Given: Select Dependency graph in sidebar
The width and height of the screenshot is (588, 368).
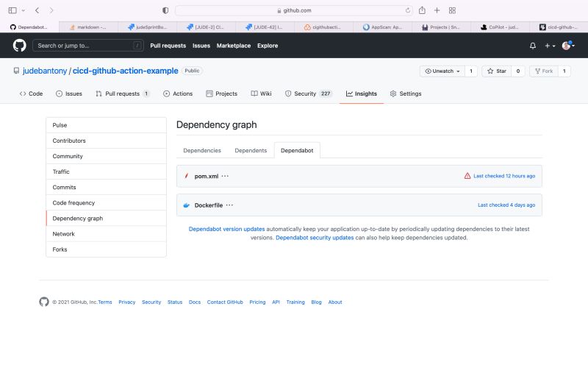Looking at the screenshot, I should click(x=106, y=218).
